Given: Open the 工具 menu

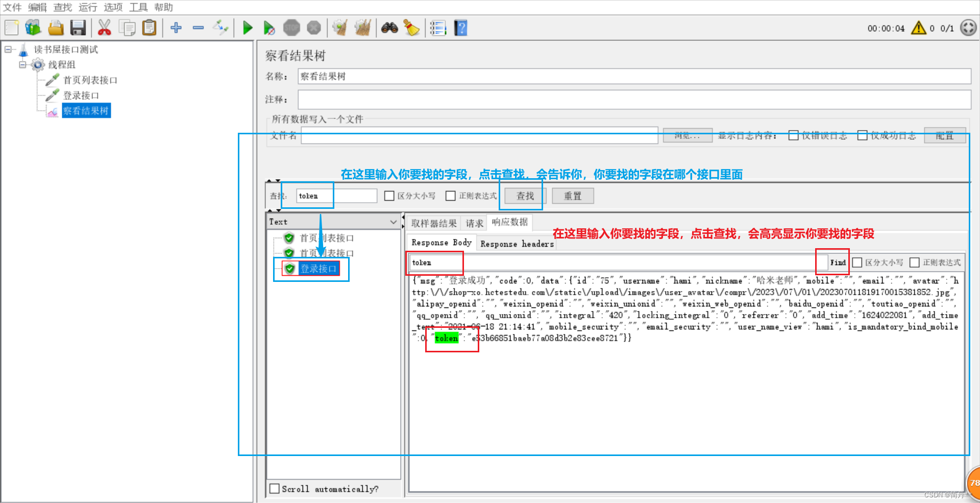Looking at the screenshot, I should [x=138, y=7].
